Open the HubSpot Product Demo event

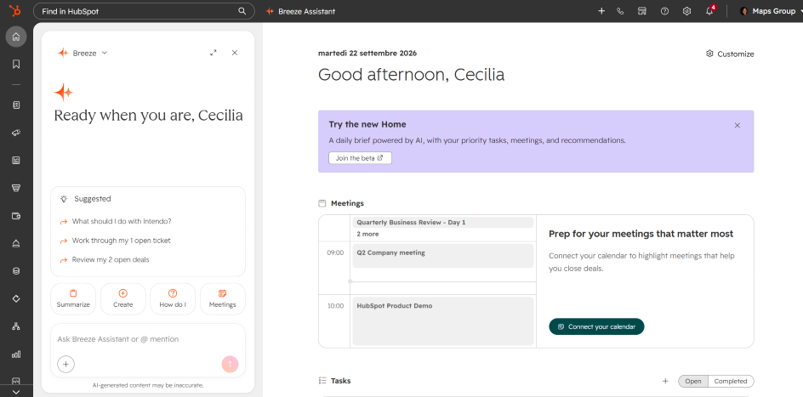point(443,321)
